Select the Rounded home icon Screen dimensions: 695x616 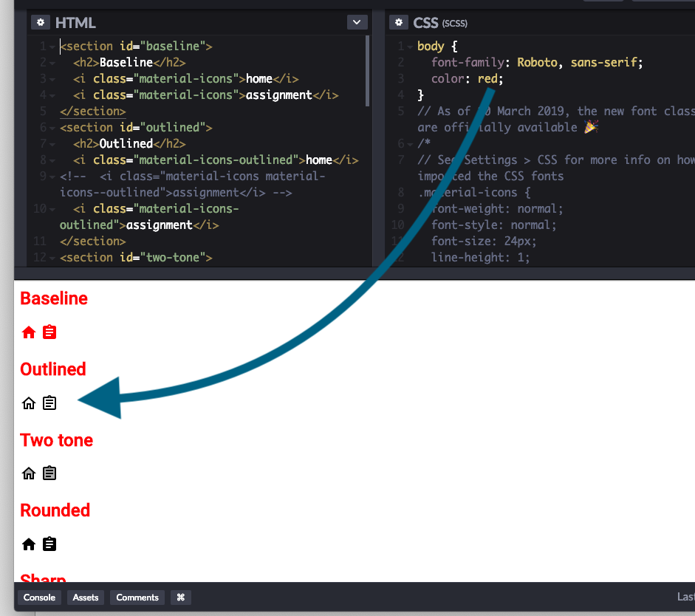click(28, 544)
